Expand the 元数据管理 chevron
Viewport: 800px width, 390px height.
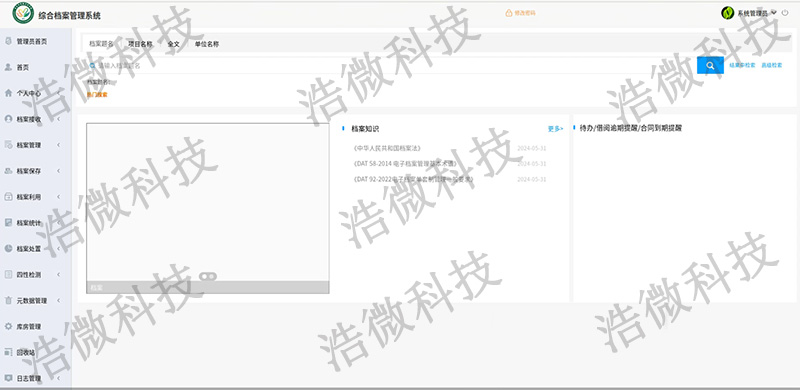pyautogui.click(x=58, y=301)
